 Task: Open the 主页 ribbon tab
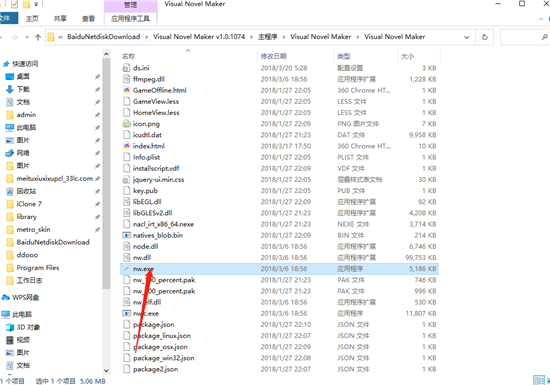tap(32, 19)
